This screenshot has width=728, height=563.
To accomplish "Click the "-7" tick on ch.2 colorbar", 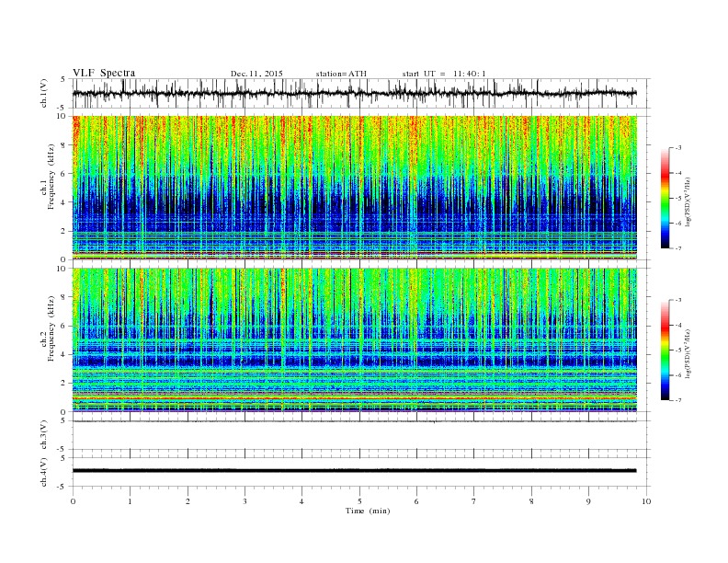I will 678,400.
